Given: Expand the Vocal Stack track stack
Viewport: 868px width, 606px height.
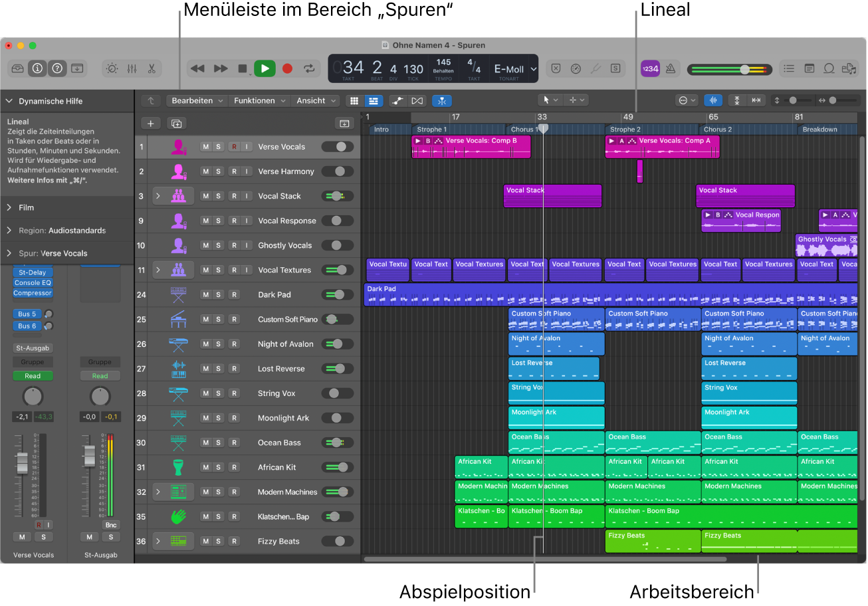Looking at the screenshot, I should click(158, 196).
